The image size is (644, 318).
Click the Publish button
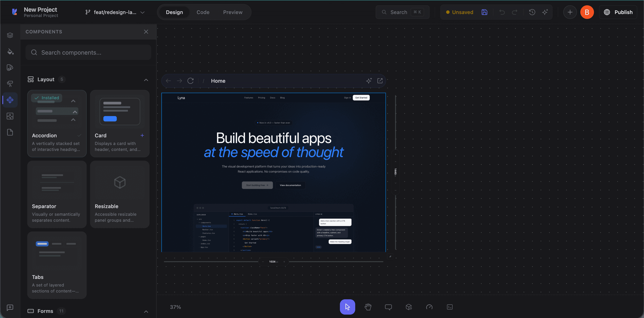618,12
